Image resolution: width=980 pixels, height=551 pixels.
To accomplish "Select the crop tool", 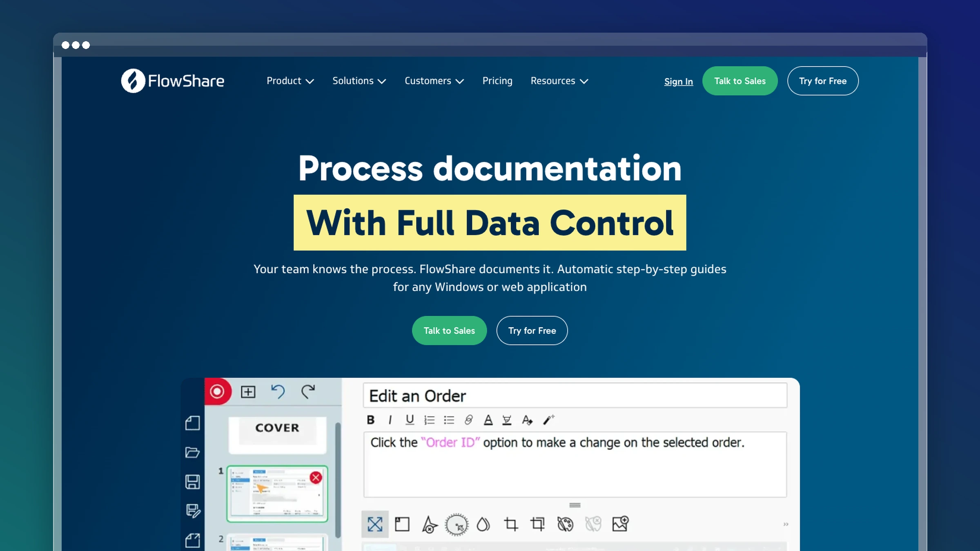I will pos(511,524).
